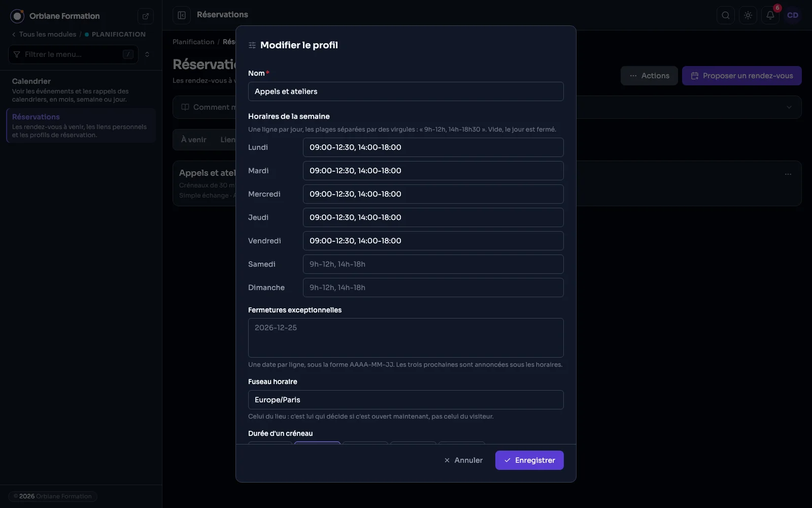Viewport: 812px width, 508px height.
Task: Toggle the light/dark theme sun icon
Action: 748,15
